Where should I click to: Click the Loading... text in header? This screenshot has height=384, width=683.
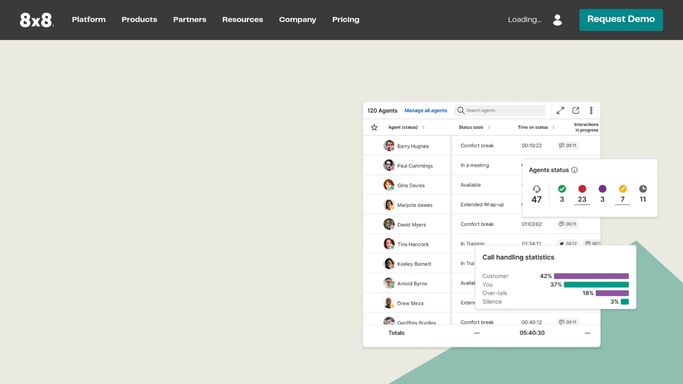point(524,20)
